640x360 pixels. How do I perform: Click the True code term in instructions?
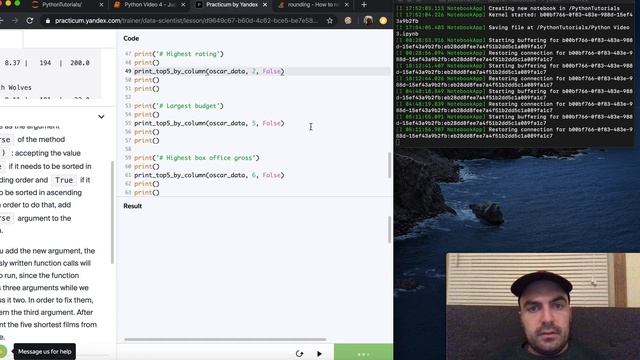click(64, 180)
